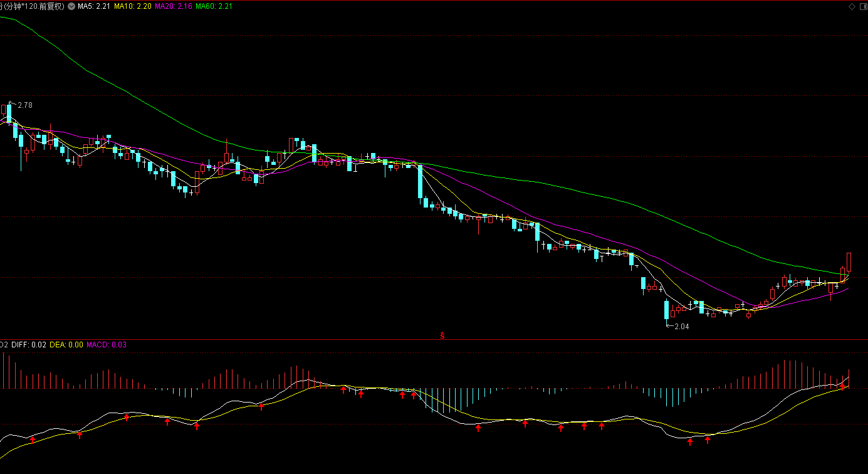Select the MA60: 2.21 indicator label

pyautogui.click(x=214, y=6)
